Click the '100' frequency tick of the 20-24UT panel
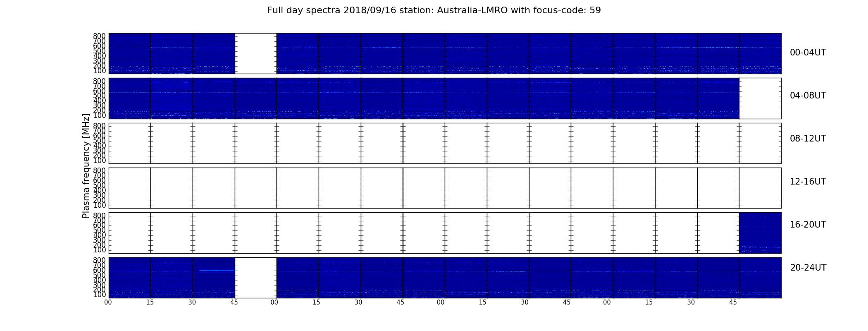868x331 pixels. pos(99,295)
